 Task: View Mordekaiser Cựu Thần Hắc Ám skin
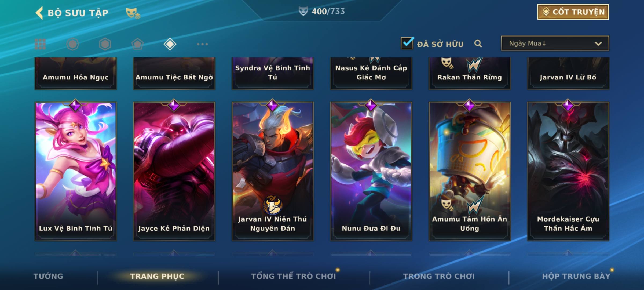tap(568, 171)
